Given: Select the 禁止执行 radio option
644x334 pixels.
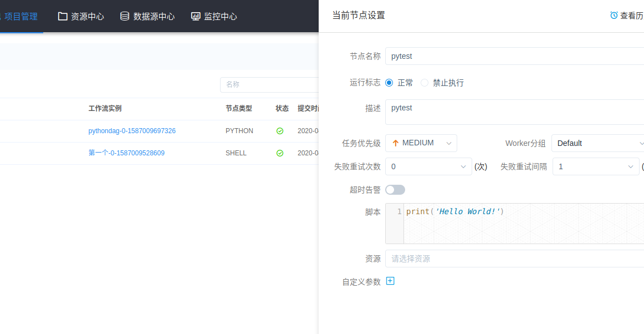Looking at the screenshot, I should point(425,83).
